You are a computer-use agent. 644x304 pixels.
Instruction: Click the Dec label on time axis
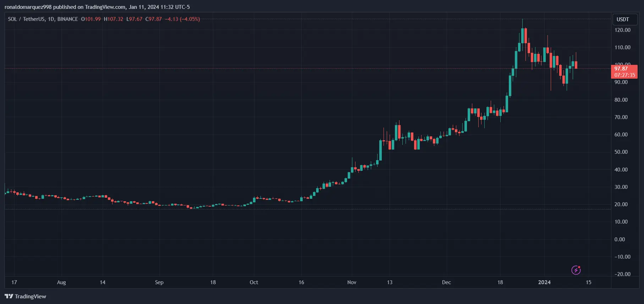pos(446,282)
